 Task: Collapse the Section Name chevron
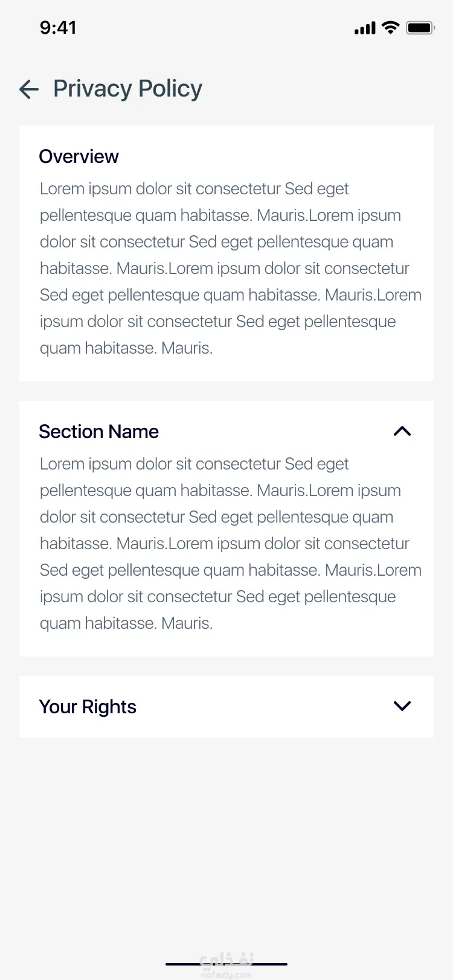pyautogui.click(x=402, y=431)
